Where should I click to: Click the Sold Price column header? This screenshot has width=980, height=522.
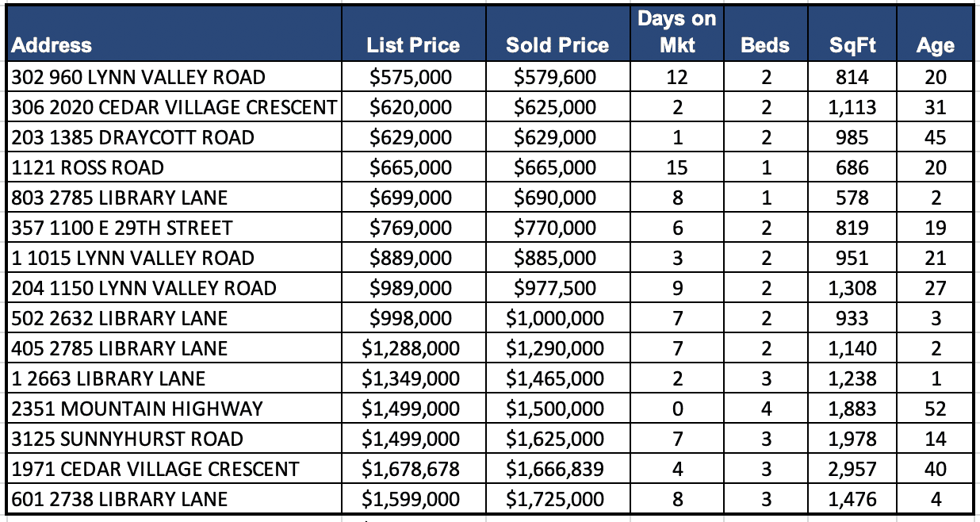557,45
